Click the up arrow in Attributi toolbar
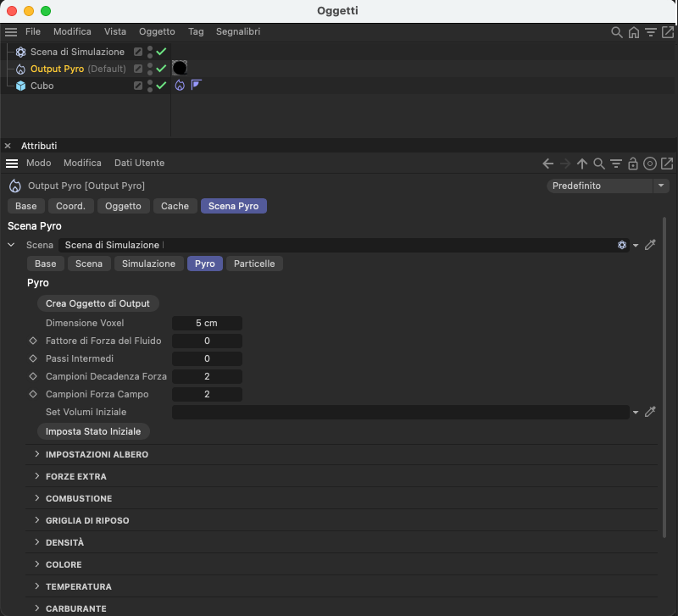This screenshot has width=678, height=616. tap(582, 164)
